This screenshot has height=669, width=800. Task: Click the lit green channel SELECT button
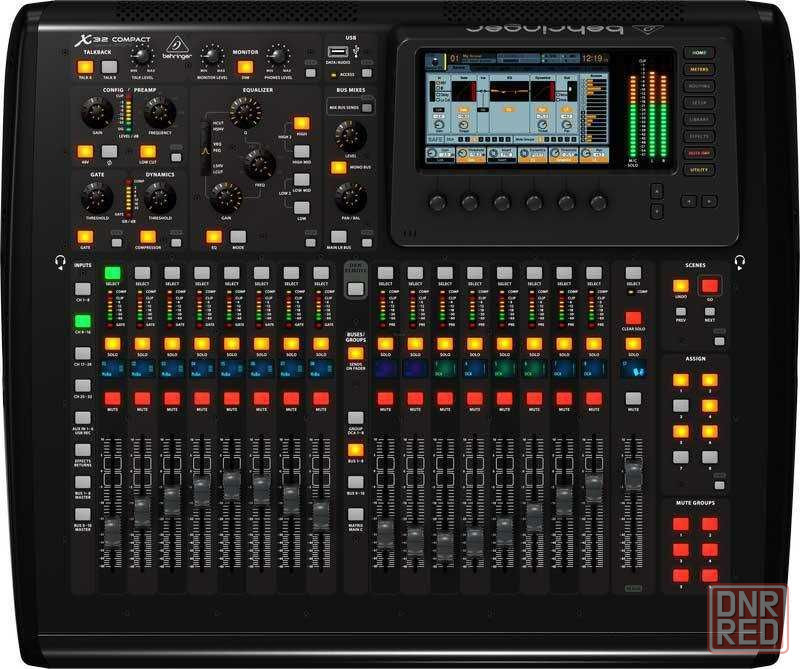[x=112, y=272]
